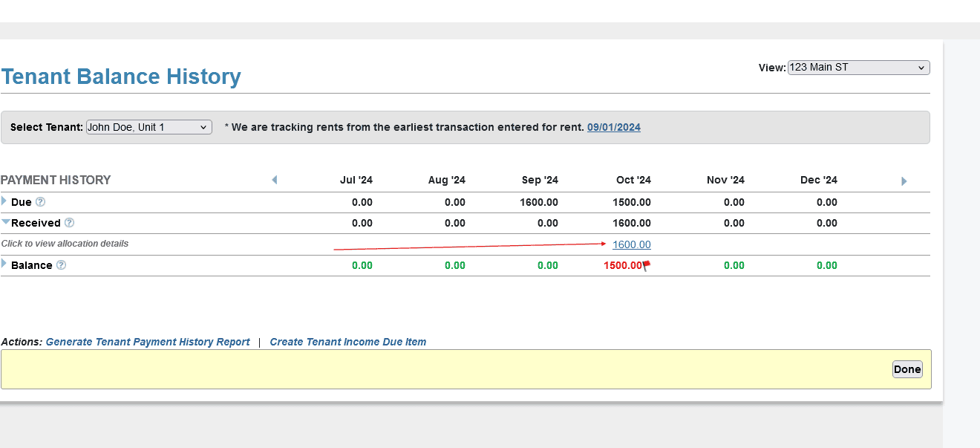Open the 09/01/2024 earliest transaction link

point(613,127)
